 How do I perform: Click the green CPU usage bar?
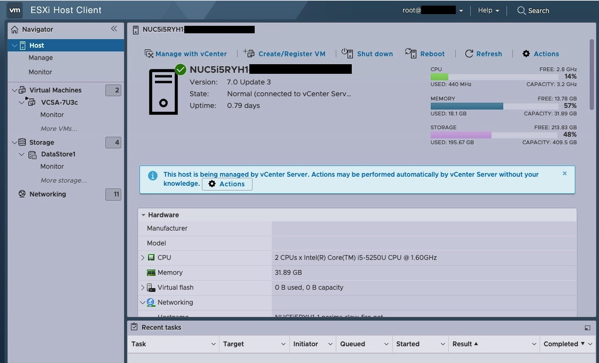439,77
